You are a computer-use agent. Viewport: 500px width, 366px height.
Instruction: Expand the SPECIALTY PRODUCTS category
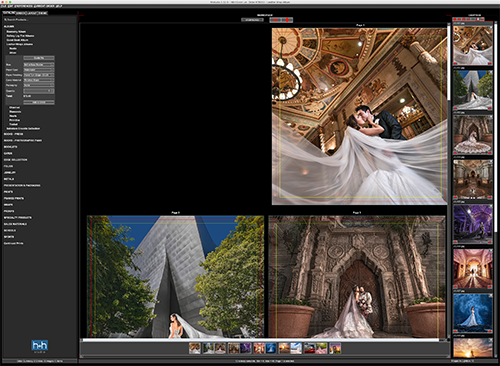pos(18,218)
